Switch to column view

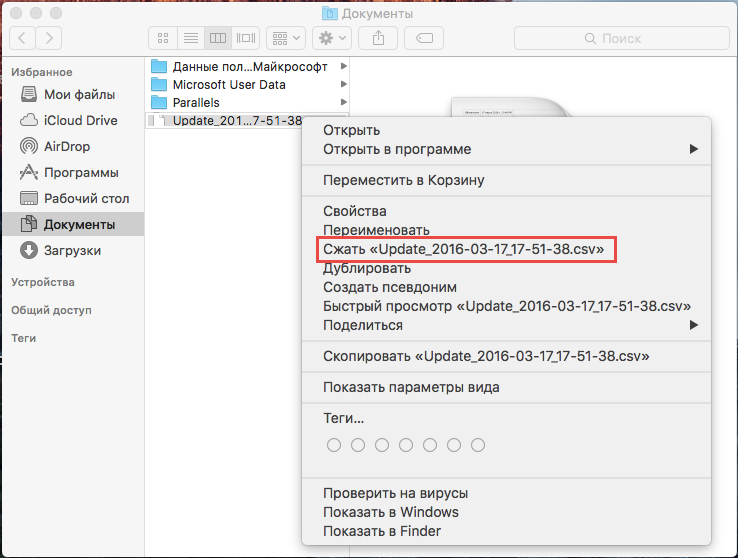point(218,38)
